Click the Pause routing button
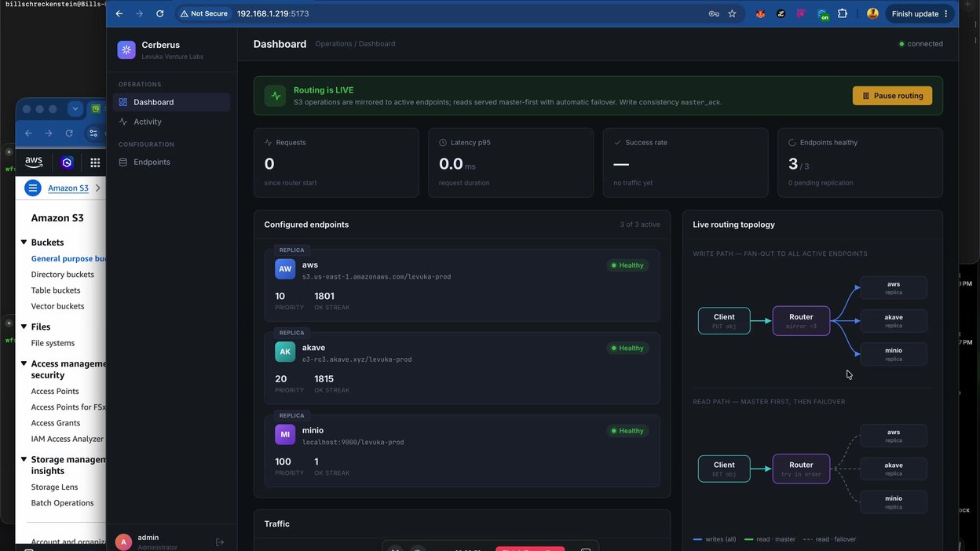Viewport: 980px width, 551px height. 892,96
